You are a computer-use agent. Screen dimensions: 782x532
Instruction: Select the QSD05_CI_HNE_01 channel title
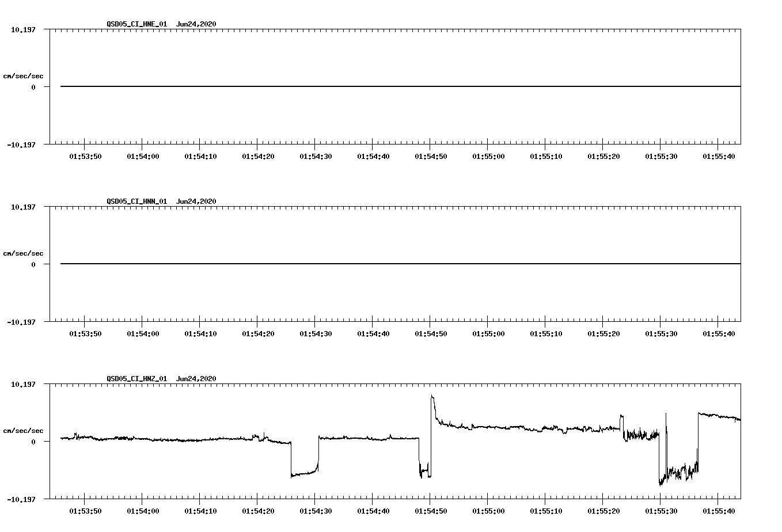tap(136, 24)
